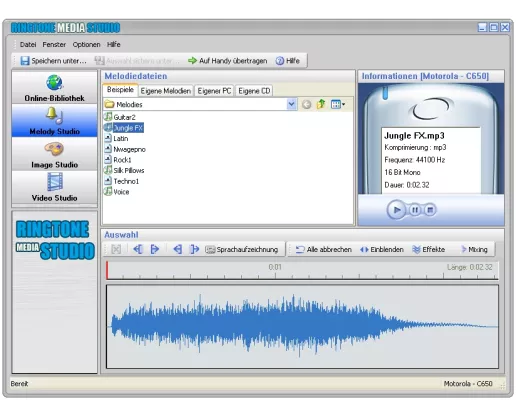Select the Latin melody file
Viewport: 516px width, 400px height.
point(116,138)
